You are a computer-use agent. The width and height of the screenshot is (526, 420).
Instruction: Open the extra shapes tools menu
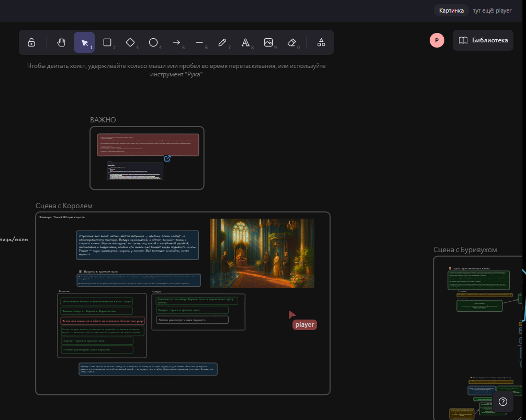pyautogui.click(x=321, y=42)
